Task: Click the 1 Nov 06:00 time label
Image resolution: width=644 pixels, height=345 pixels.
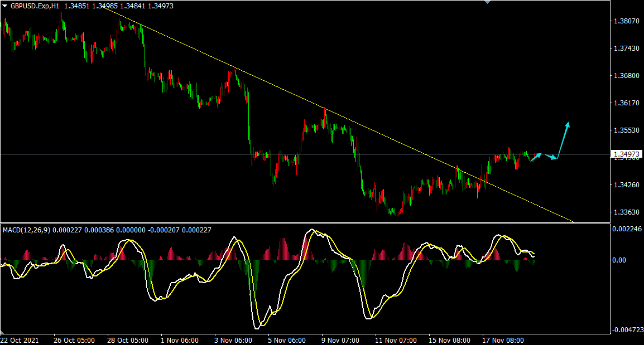Action: [180, 341]
